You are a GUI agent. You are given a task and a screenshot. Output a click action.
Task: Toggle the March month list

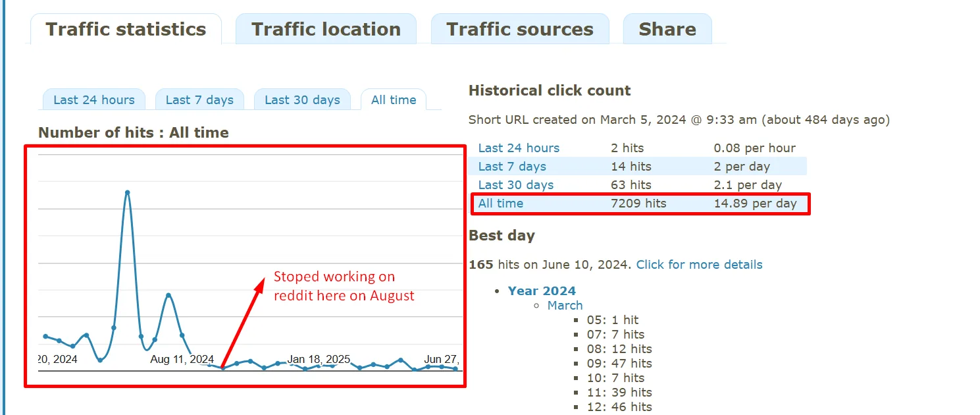point(565,306)
